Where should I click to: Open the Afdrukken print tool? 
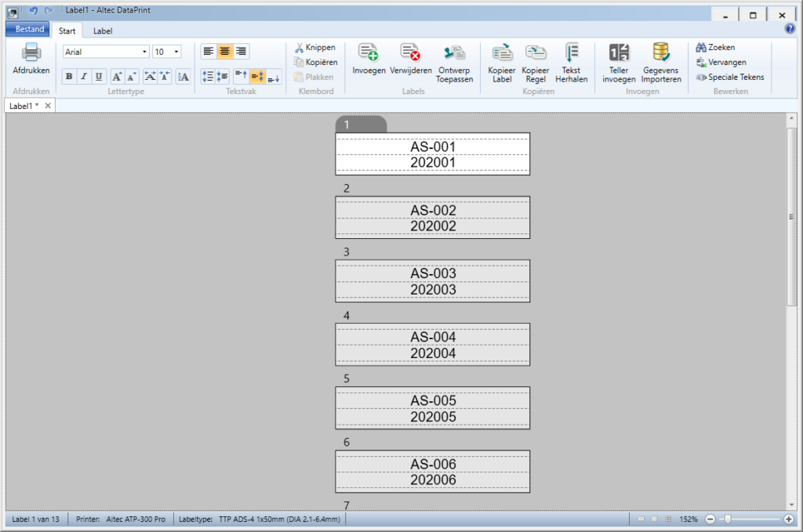pos(30,59)
